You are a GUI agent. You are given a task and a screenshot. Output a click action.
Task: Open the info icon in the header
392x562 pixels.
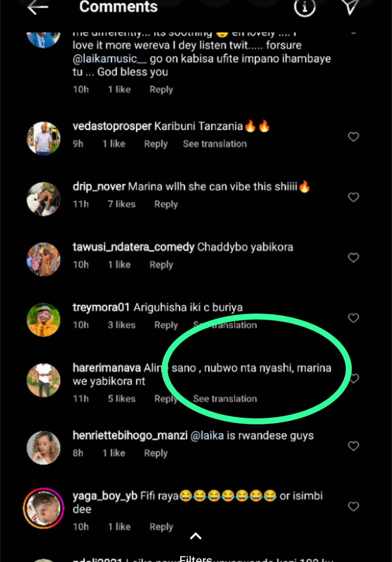click(305, 7)
